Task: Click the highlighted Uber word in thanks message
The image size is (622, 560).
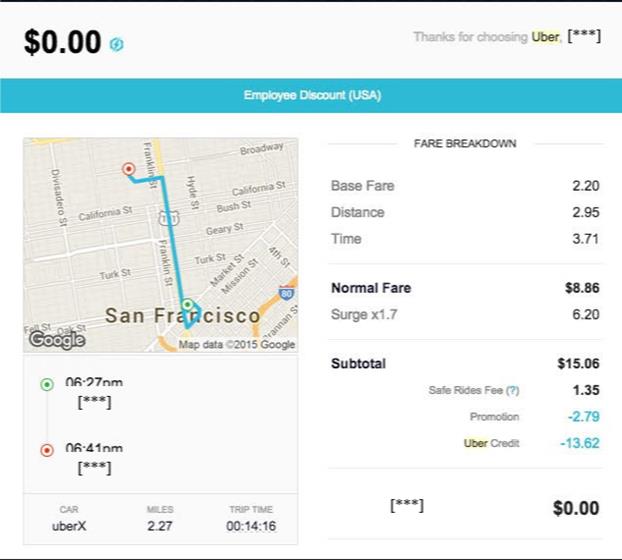Action: (545, 37)
